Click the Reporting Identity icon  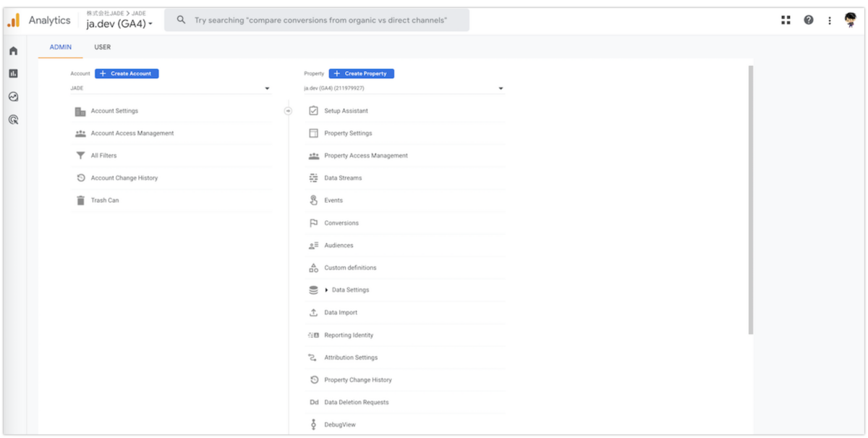313,335
